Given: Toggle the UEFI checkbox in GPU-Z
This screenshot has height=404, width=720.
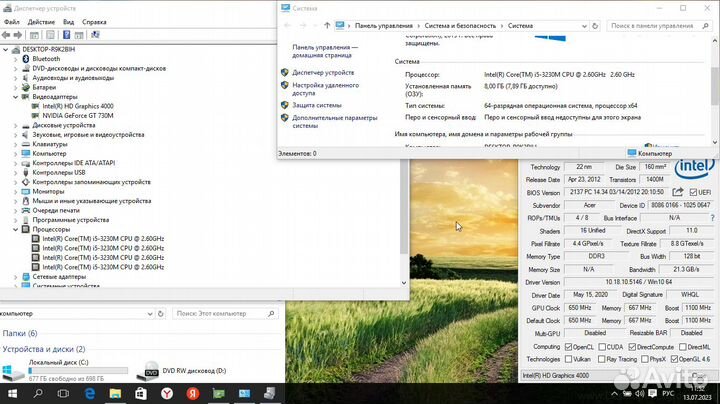Looking at the screenshot, I should coord(693,192).
